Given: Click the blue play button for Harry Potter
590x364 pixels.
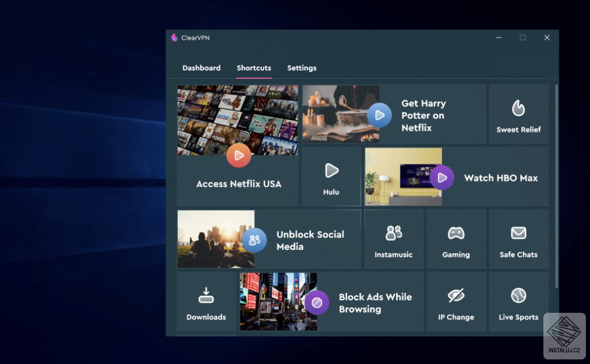Looking at the screenshot, I should coord(380,115).
